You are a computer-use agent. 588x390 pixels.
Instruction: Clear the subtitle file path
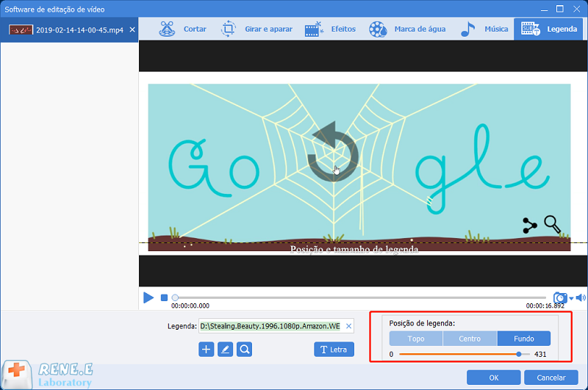point(348,326)
